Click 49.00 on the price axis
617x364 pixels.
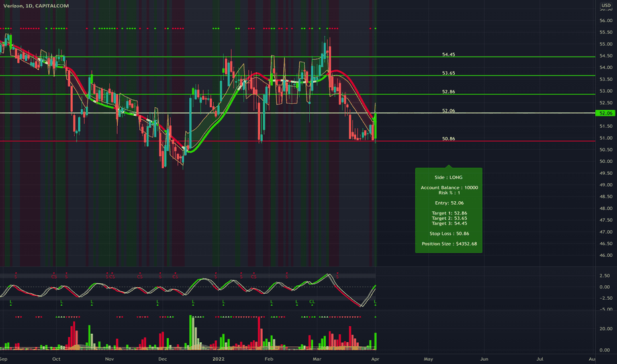click(x=606, y=185)
